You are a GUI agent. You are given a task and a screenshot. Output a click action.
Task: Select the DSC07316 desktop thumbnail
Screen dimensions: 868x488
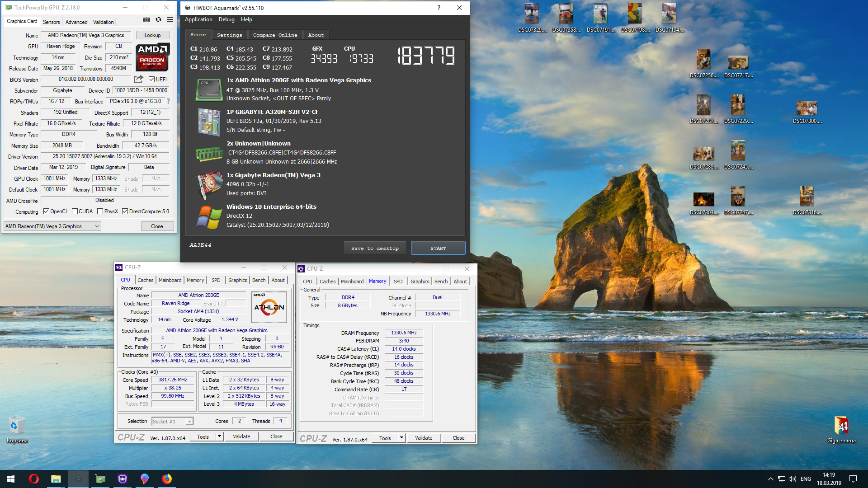point(807,200)
